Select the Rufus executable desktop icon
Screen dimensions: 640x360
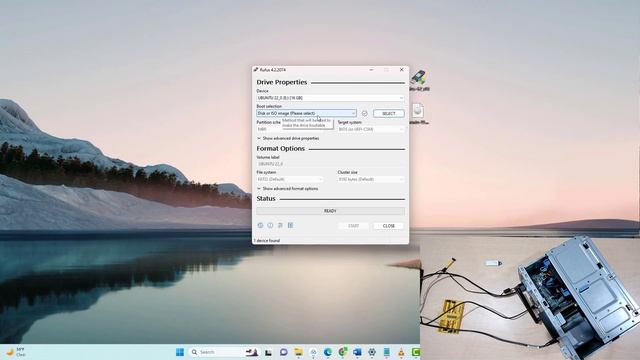click(419, 80)
